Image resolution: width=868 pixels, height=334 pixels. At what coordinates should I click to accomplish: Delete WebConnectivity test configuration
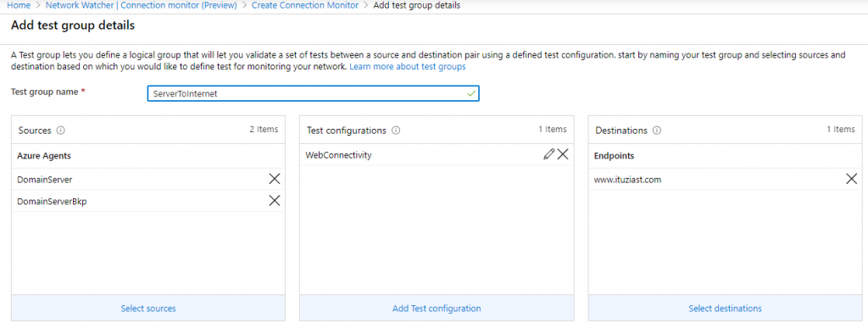click(x=563, y=154)
